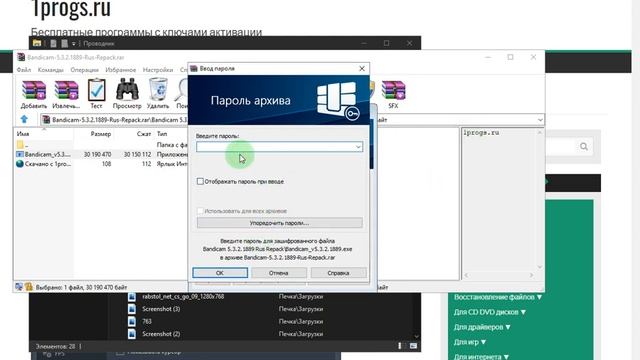640x360 pixels.
Task: Click the 1progs.ru site title link
Action: tap(71, 8)
